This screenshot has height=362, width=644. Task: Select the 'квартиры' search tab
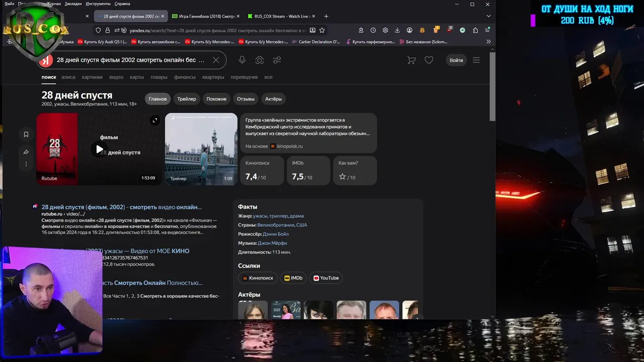(213, 77)
